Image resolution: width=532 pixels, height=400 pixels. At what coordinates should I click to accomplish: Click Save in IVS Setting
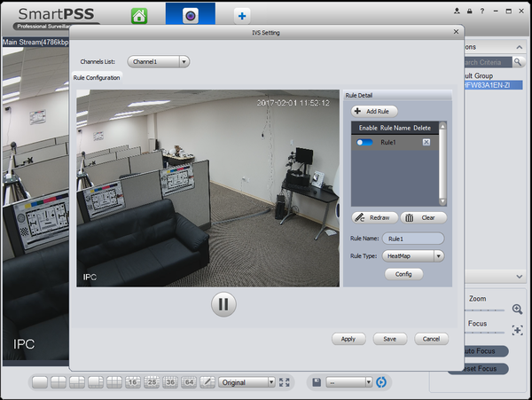390,339
